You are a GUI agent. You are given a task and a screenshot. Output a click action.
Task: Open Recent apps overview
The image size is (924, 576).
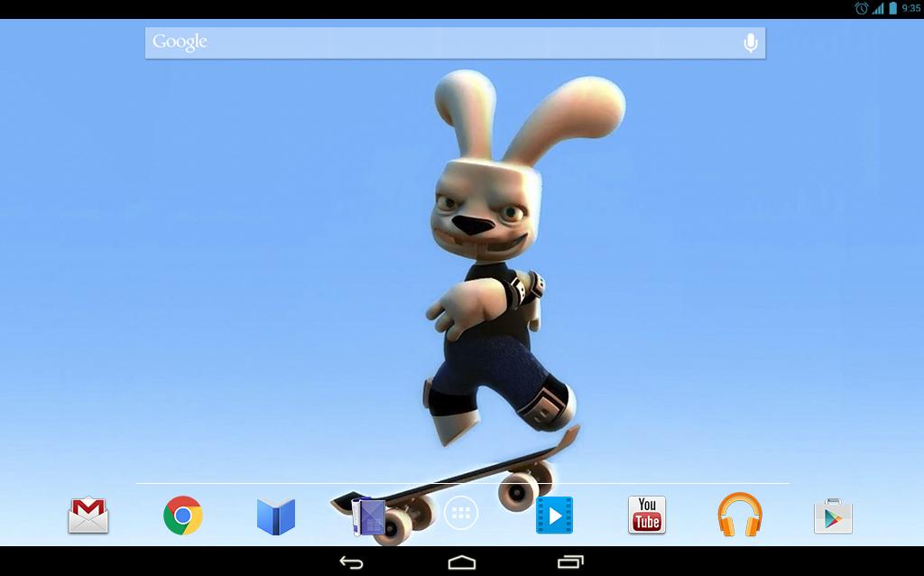(570, 562)
